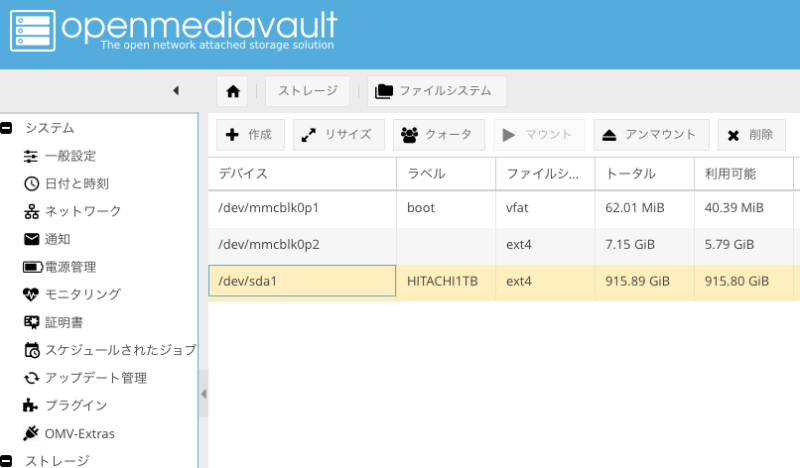
Task: Click the HITACHI1TB label cell
Action: coord(446,281)
